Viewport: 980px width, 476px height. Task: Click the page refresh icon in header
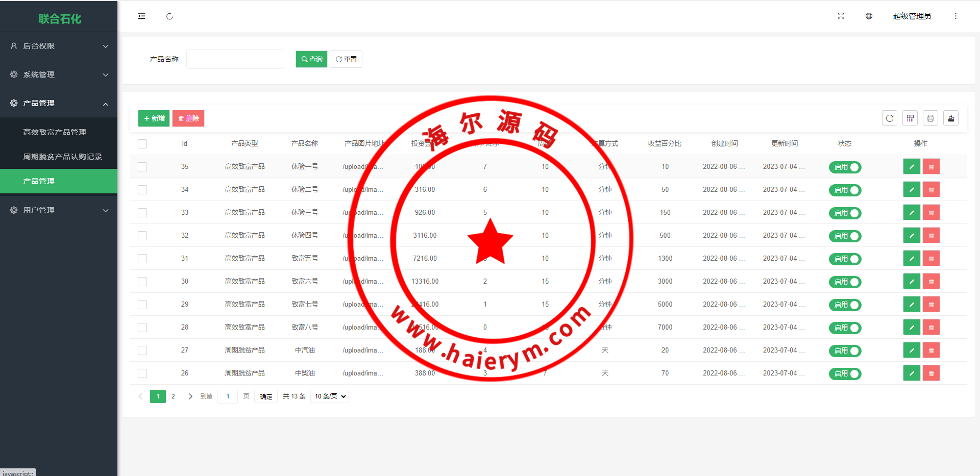(x=169, y=16)
